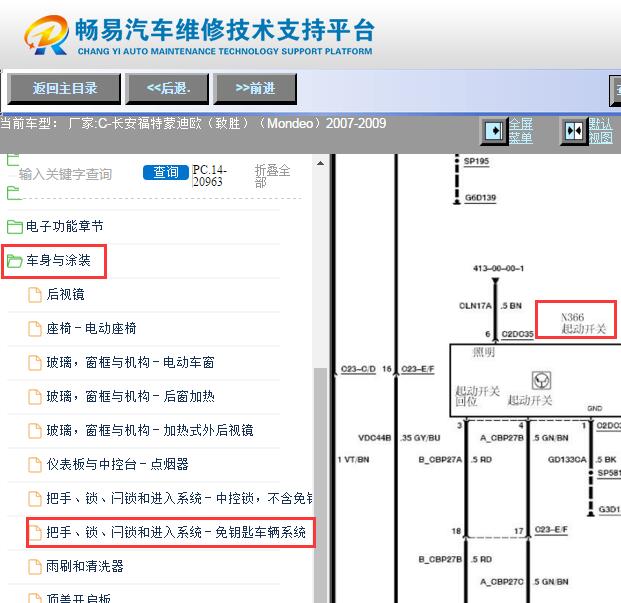Viewport: 621px width, 603px height.
Task: Open the 免钥匙车辆系统 entry
Action: coord(176,533)
